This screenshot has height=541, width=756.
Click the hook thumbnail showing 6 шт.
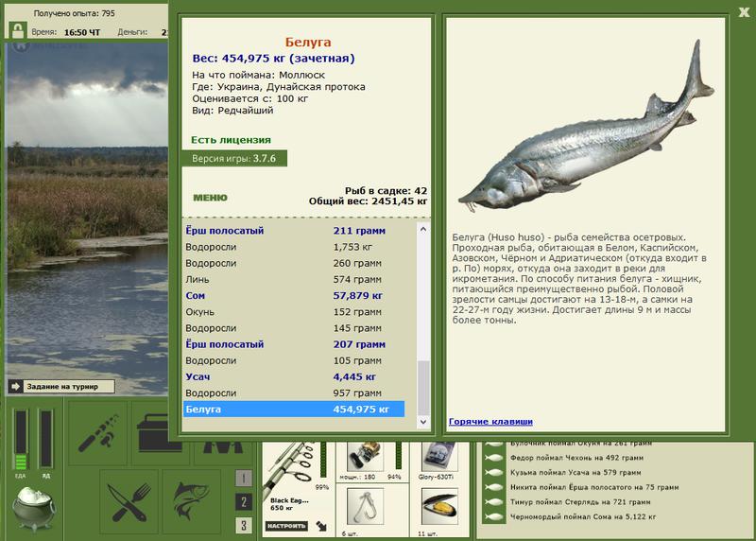[x=366, y=507]
